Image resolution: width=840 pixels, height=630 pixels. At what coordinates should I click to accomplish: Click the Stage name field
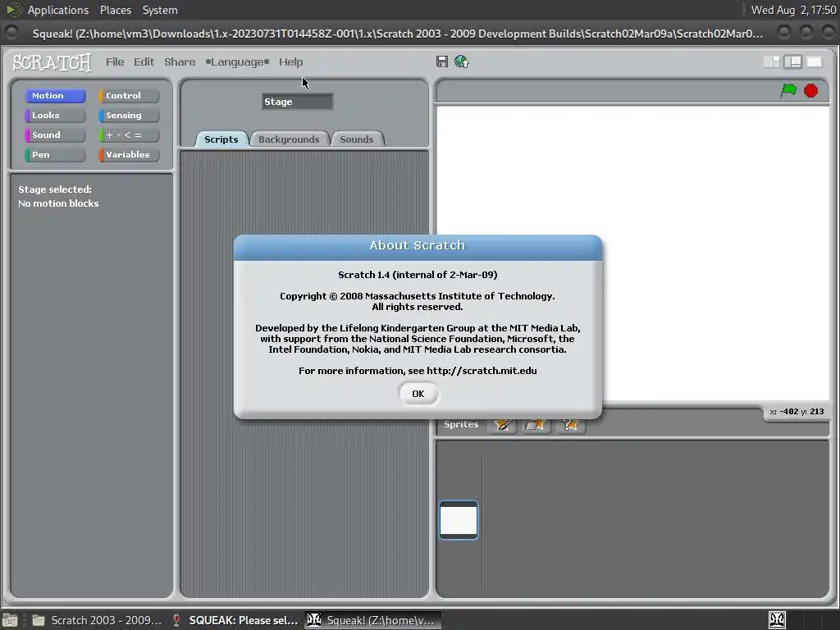click(x=297, y=102)
